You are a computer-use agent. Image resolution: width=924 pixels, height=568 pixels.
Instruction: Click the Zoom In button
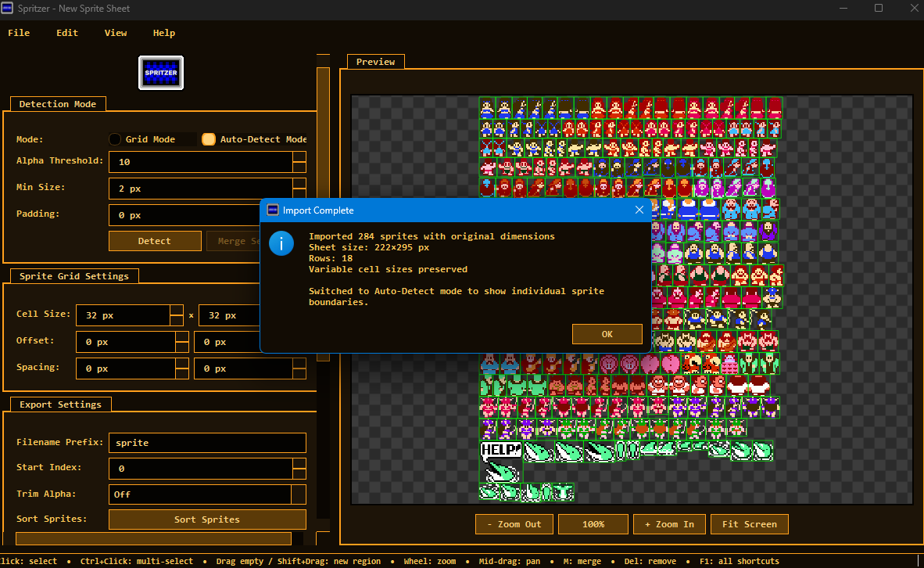[x=669, y=524]
